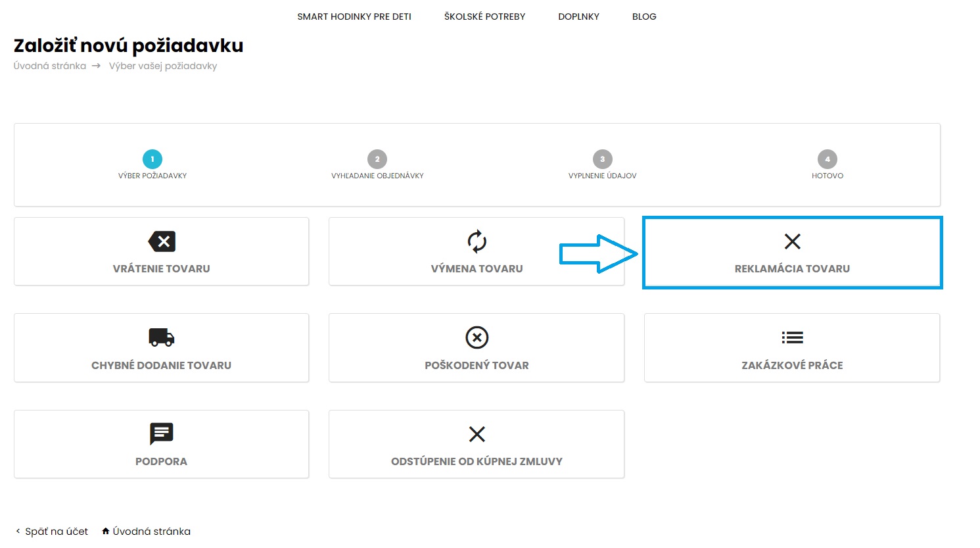
Task: Click the circled X Poškodený tovar icon
Action: click(x=477, y=337)
